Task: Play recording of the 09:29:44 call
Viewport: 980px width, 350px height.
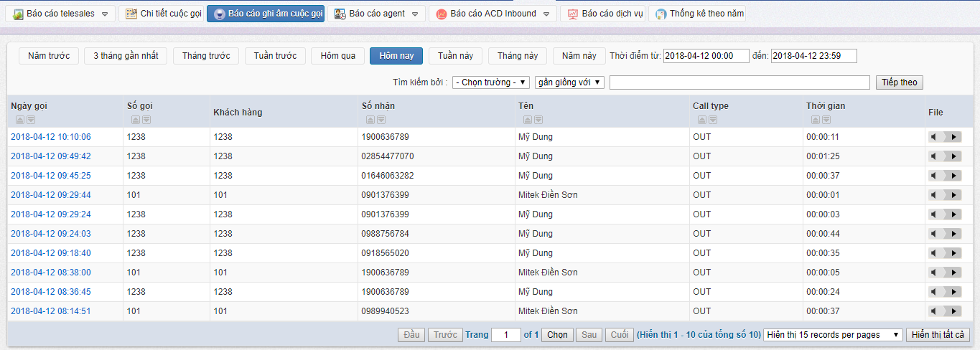Action: pyautogui.click(x=953, y=195)
